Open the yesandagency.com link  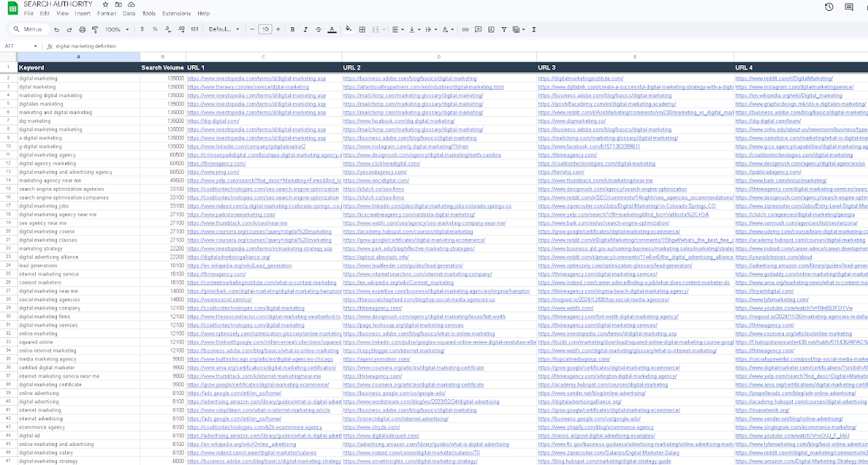click(x=374, y=172)
